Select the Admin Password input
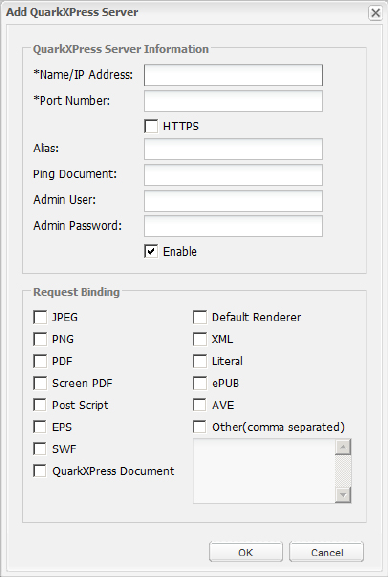This screenshot has width=388, height=577. pyautogui.click(x=233, y=226)
